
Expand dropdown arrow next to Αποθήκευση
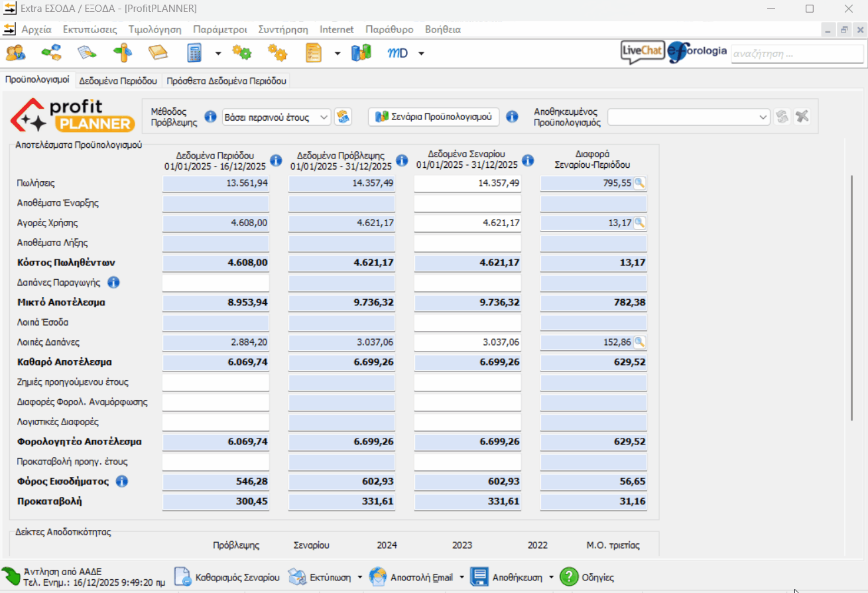(551, 577)
